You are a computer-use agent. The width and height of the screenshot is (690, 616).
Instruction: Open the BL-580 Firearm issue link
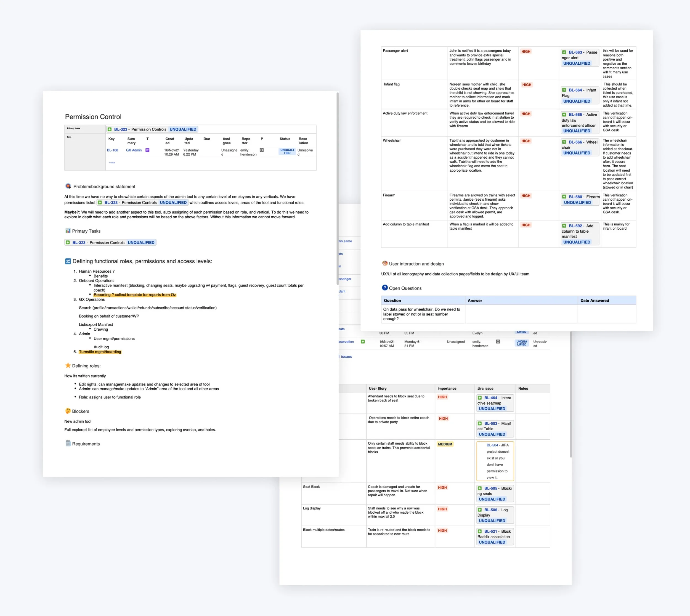click(575, 197)
